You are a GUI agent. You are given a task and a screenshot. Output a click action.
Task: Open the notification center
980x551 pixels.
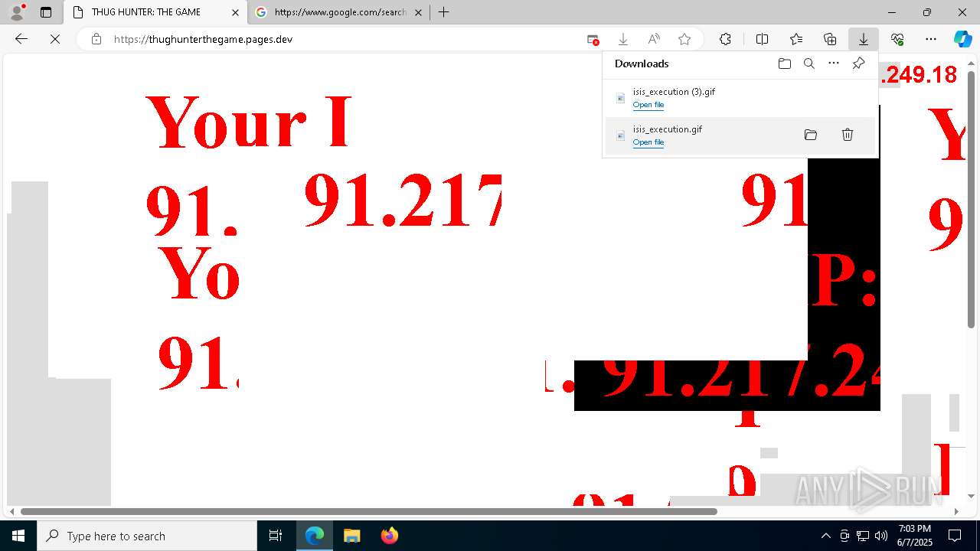coord(955,536)
